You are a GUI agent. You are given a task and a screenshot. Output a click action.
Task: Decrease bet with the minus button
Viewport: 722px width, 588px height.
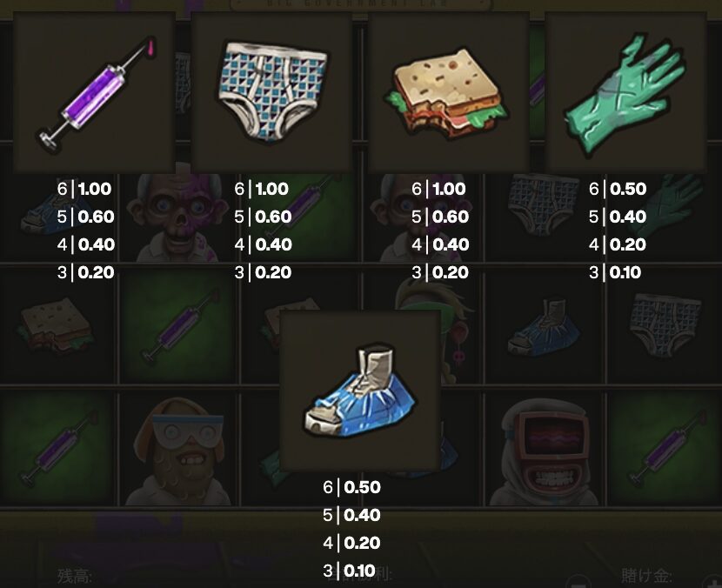pyautogui.click(x=578, y=582)
